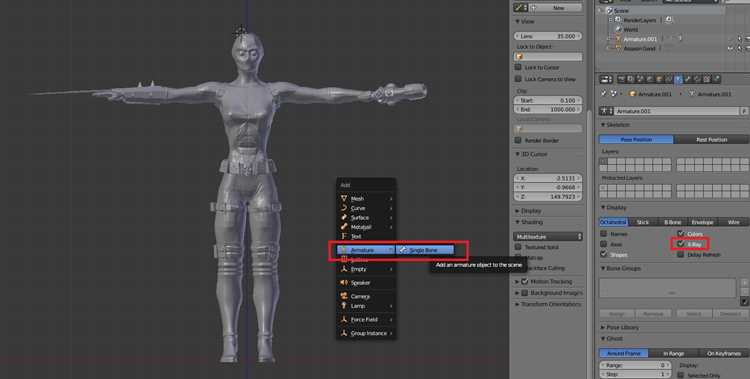750x379 pixels.
Task: Open the Mesh submenu icon in Add menu
Action: [x=344, y=198]
